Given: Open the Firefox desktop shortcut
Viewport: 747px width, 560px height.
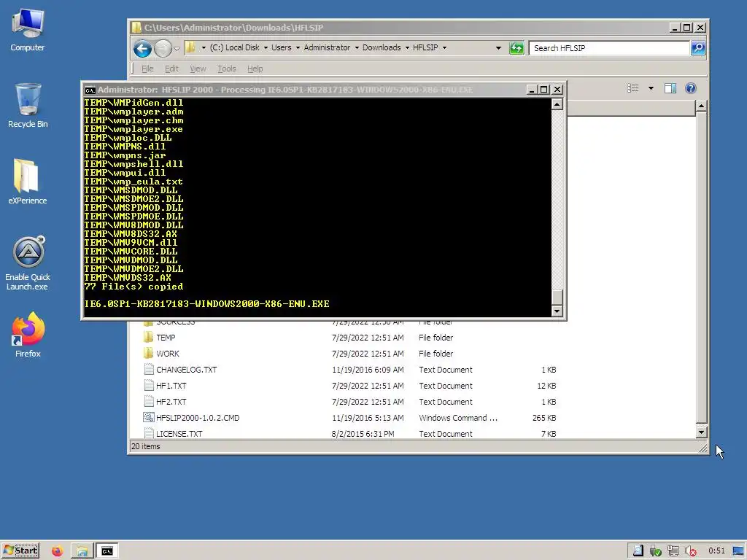Looking at the screenshot, I should tap(28, 335).
